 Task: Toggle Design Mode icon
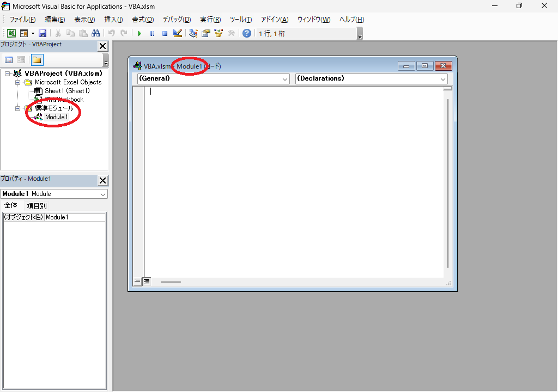178,33
